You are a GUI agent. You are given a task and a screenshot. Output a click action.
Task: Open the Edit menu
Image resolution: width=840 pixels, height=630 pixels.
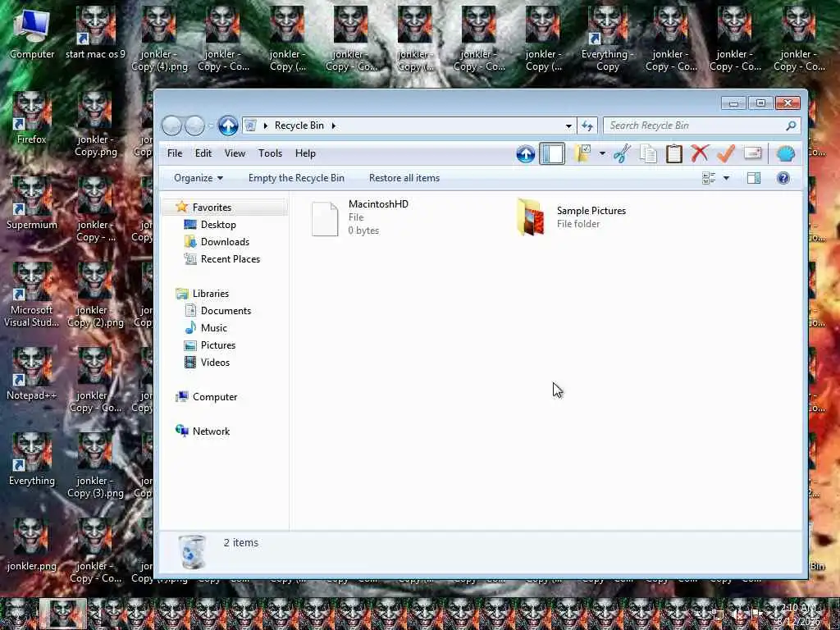[203, 153]
